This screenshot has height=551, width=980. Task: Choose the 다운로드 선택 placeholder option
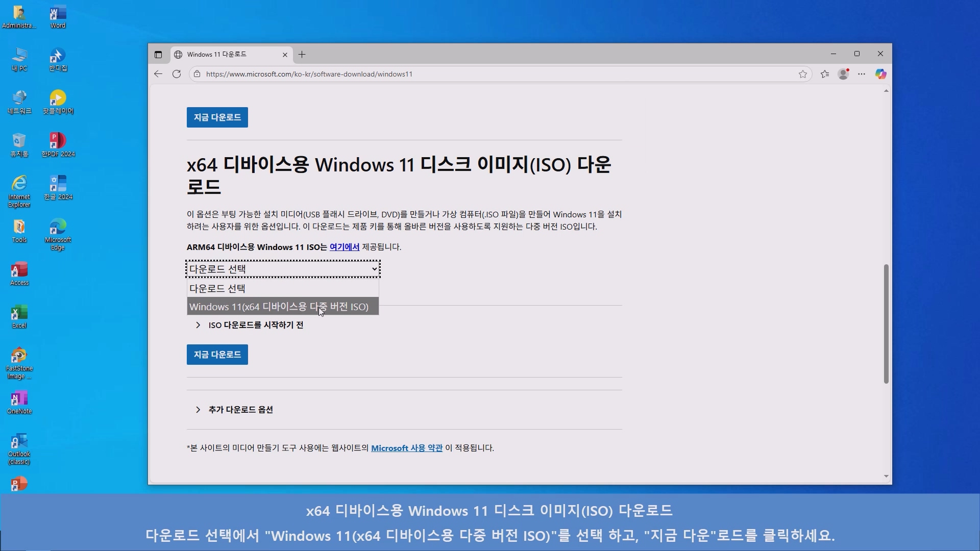click(217, 288)
